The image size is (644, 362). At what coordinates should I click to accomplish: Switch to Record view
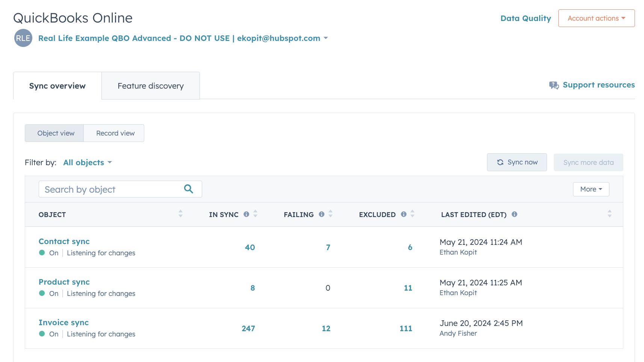tap(114, 133)
